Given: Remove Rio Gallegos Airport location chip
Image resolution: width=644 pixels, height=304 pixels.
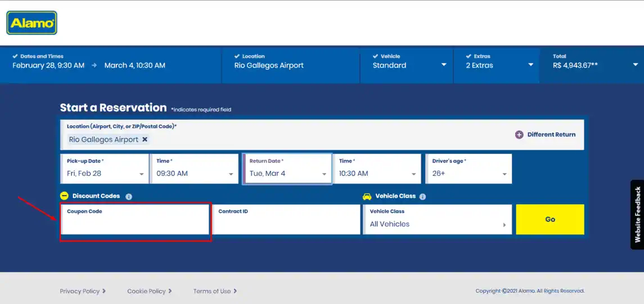Looking at the screenshot, I should pos(145,139).
